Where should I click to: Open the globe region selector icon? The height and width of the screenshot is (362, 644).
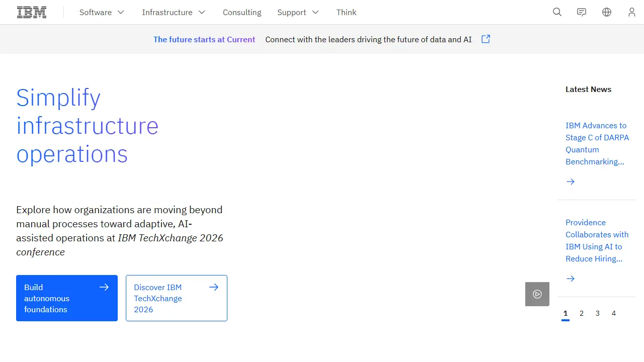[x=607, y=12]
